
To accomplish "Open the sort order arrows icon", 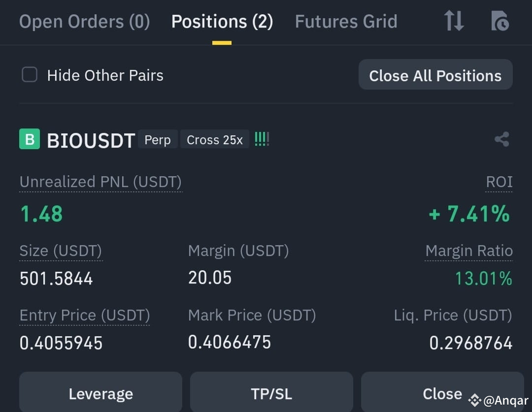I will (x=454, y=21).
